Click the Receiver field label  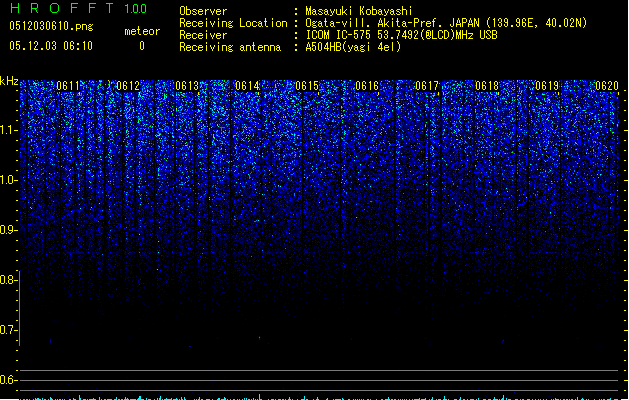(203, 35)
